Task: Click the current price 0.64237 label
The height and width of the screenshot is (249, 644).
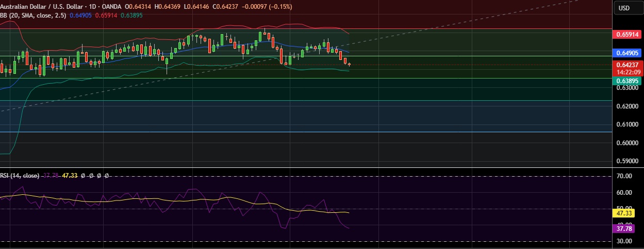Action: [x=626, y=65]
